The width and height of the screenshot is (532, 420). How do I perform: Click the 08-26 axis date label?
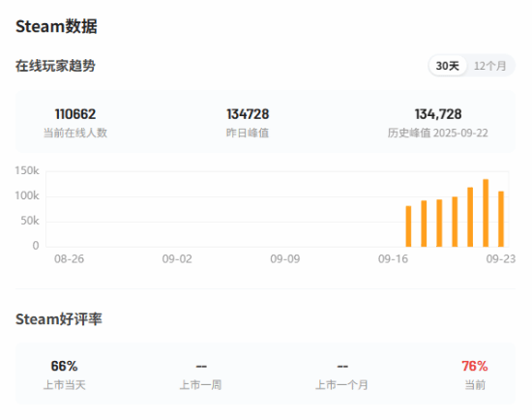69,259
